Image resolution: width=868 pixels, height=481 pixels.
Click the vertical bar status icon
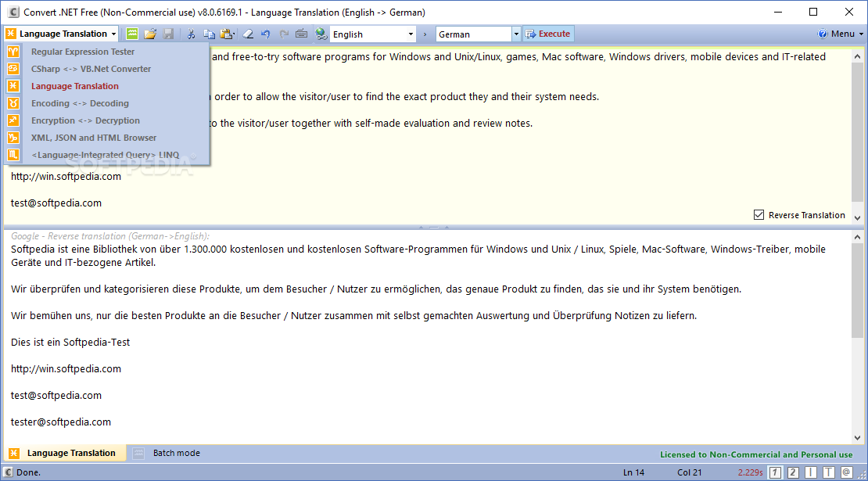click(x=811, y=472)
